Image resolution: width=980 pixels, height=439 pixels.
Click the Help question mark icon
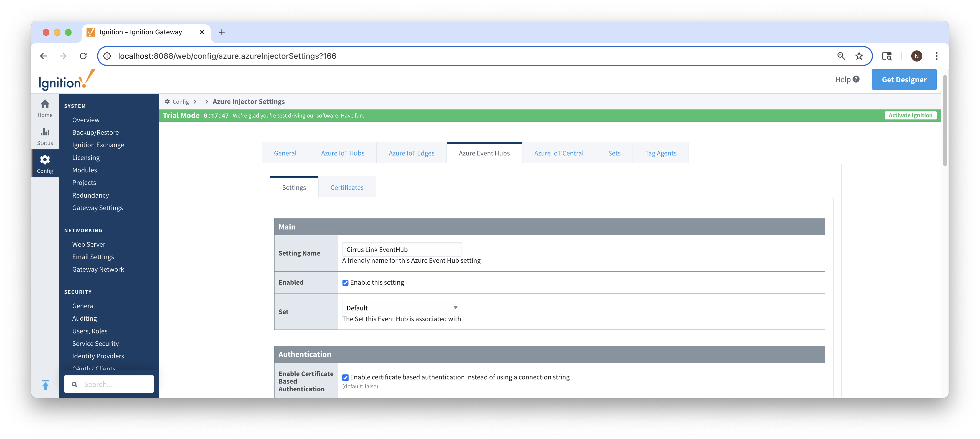point(856,79)
